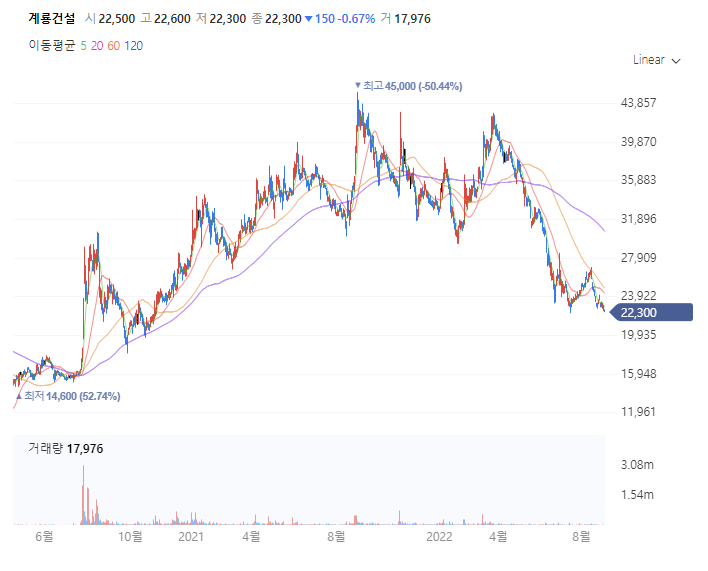Click the 10월 date label

click(130, 537)
